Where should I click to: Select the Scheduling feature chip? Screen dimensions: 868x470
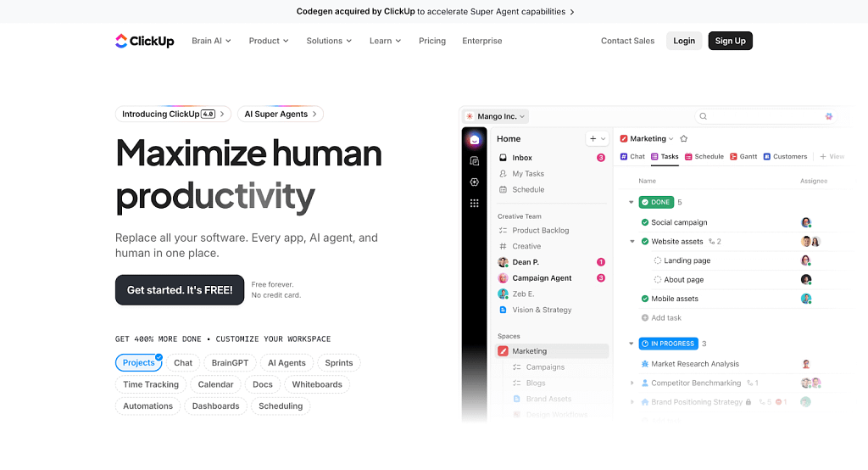(x=281, y=406)
